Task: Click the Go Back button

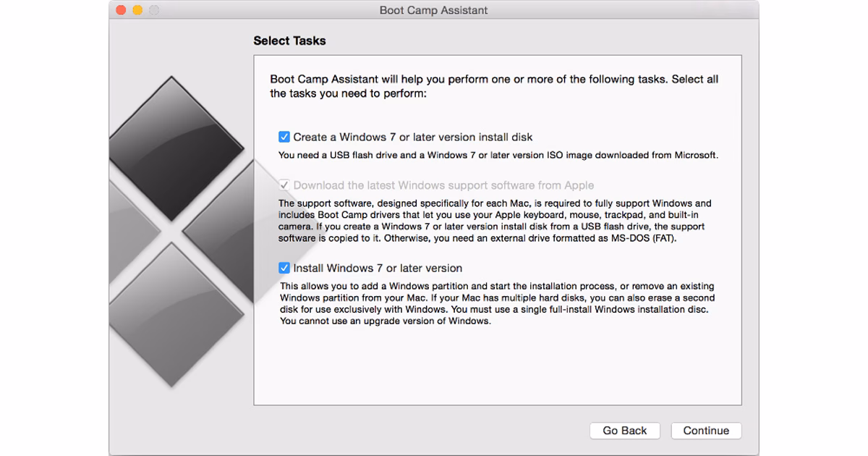Action: (625, 431)
